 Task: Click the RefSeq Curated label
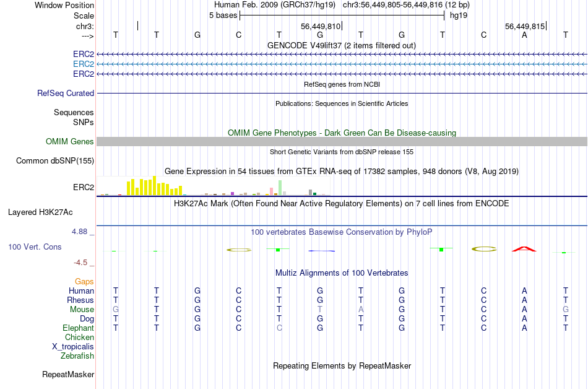point(65,93)
